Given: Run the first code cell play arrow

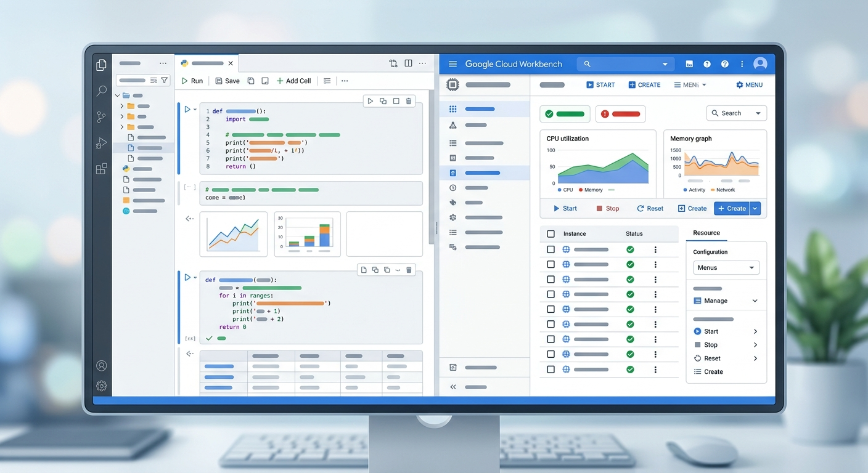Looking at the screenshot, I should point(187,110).
